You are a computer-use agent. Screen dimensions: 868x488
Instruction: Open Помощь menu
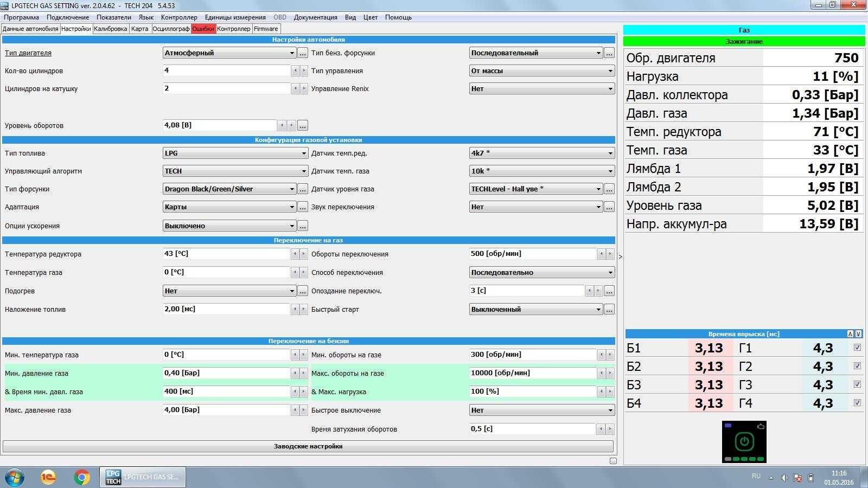point(398,17)
